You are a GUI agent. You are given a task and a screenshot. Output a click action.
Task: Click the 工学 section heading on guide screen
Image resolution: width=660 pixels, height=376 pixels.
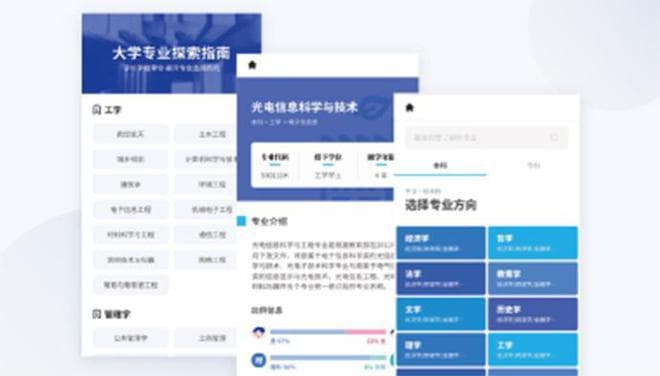pyautogui.click(x=112, y=110)
